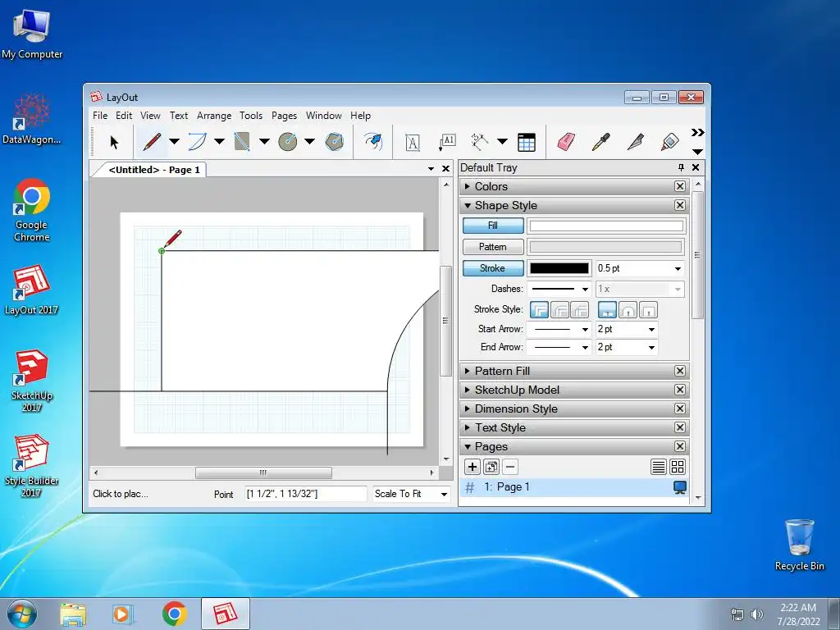Screen dimensions: 840x630
Task: Select the Line pencil tool
Action: pyautogui.click(x=152, y=142)
